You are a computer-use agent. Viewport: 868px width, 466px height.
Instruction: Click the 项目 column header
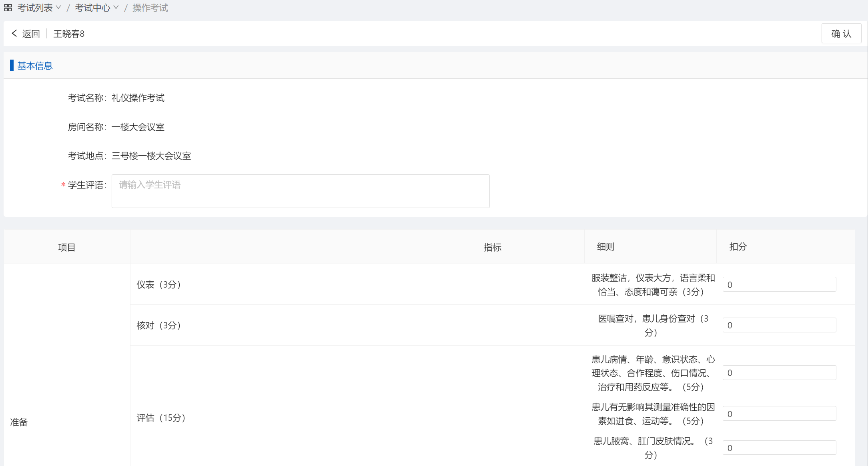(66, 247)
